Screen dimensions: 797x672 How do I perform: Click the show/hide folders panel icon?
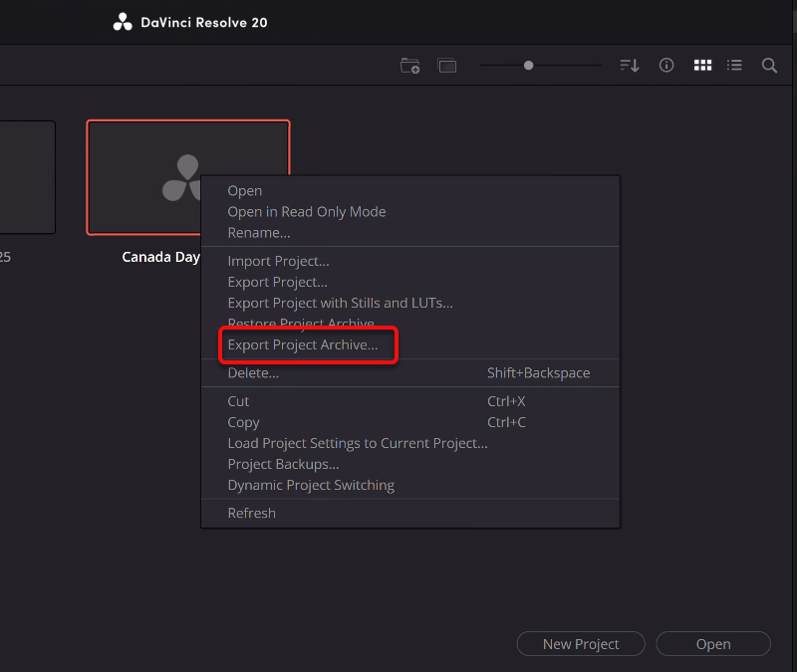pyautogui.click(x=447, y=66)
